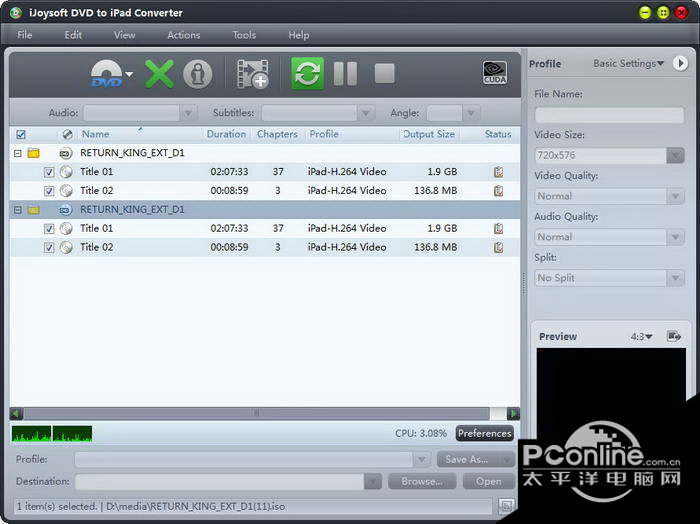Screen dimensions: 700x524
Task: Open the Angle dropdown
Action: pyautogui.click(x=471, y=113)
